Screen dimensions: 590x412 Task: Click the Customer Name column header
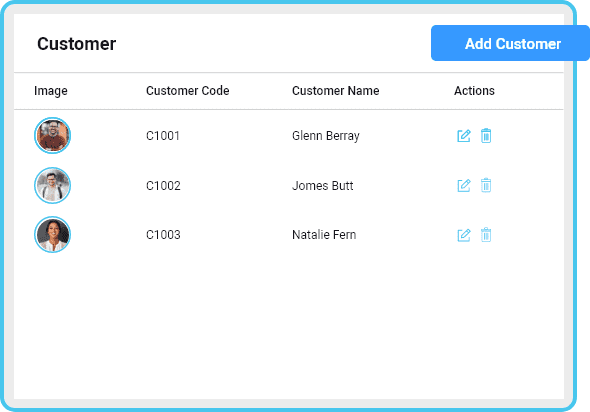coord(336,91)
